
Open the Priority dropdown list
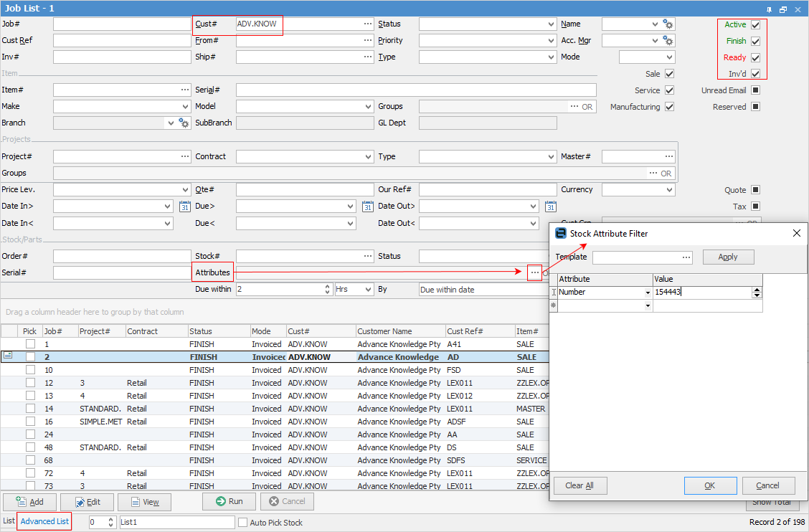click(550, 41)
